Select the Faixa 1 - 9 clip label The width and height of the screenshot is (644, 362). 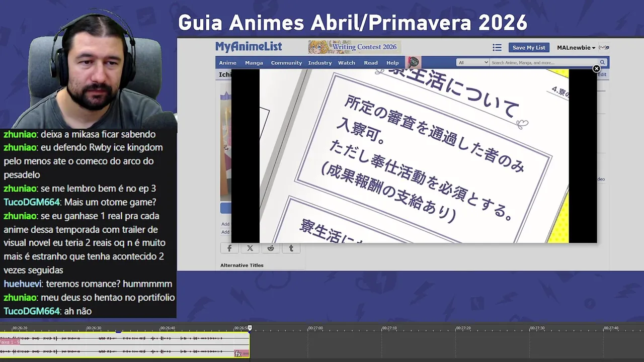10,342
